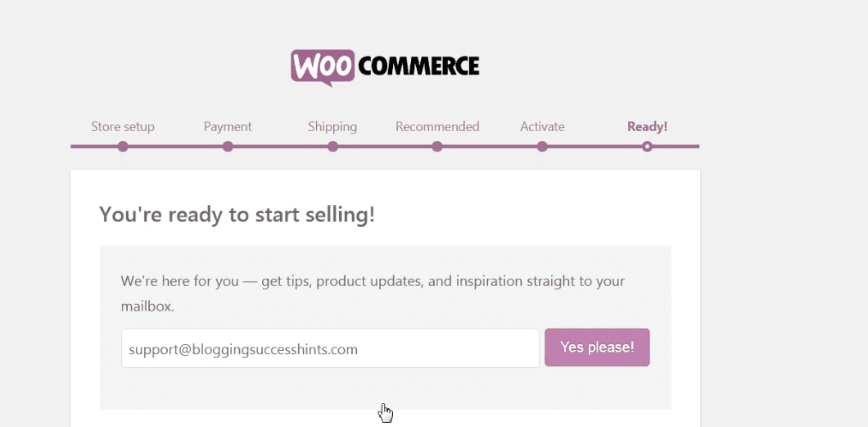Select the Activate step dot
Viewport: 868px width, 427px height.
542,147
